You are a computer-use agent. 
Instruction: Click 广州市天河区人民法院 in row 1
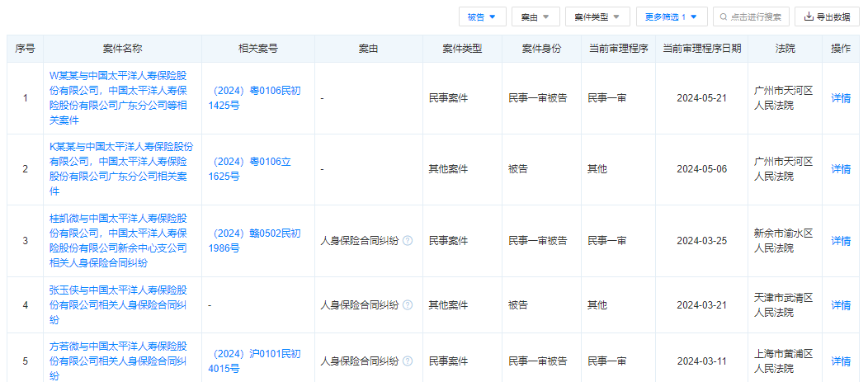click(x=784, y=98)
